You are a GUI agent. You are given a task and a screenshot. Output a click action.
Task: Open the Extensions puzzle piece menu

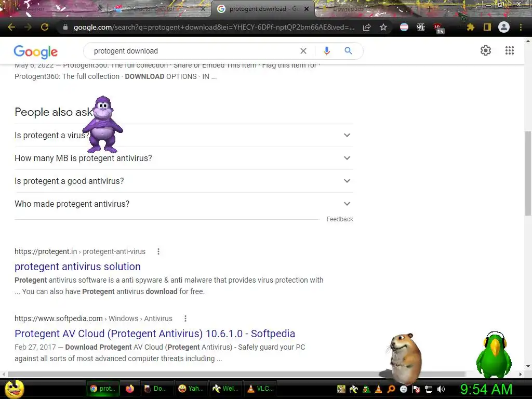(x=471, y=27)
